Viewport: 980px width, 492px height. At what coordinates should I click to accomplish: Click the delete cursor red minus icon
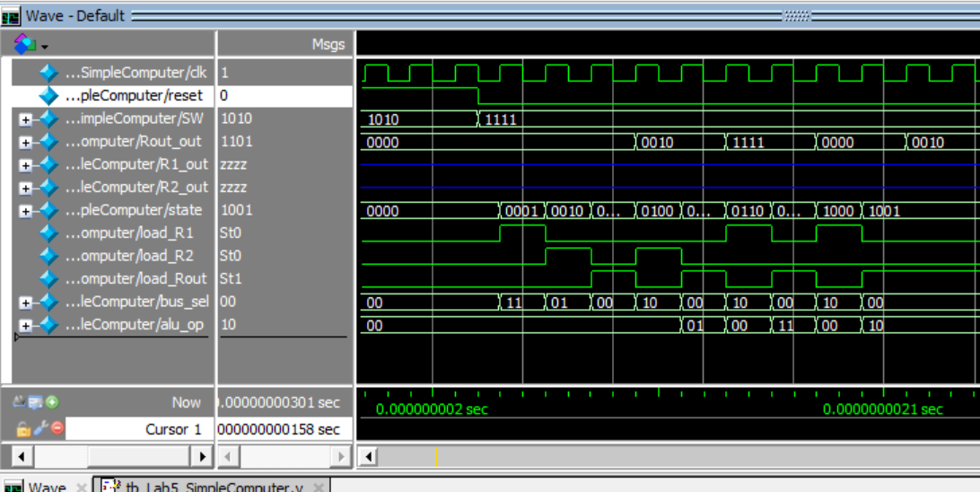point(57,428)
